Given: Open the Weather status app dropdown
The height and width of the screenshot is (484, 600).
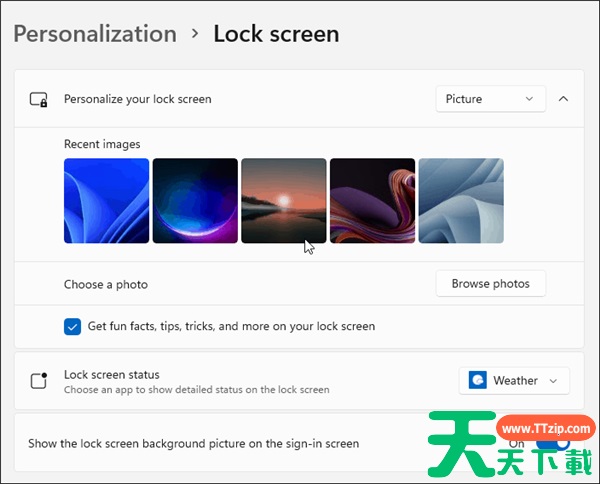Looking at the screenshot, I should pyautogui.click(x=514, y=381).
